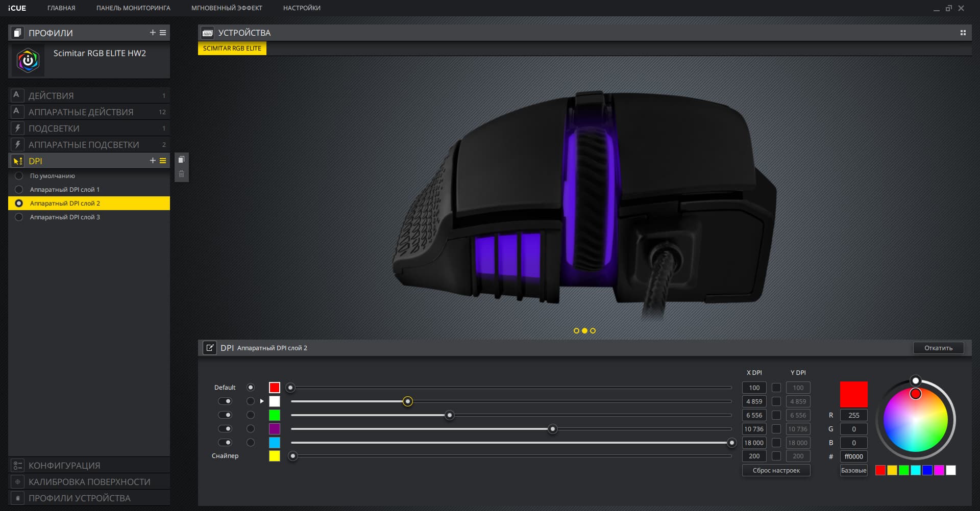Viewport: 980px width, 511px height.
Task: Click the Configuration section icon
Action: coord(17,466)
